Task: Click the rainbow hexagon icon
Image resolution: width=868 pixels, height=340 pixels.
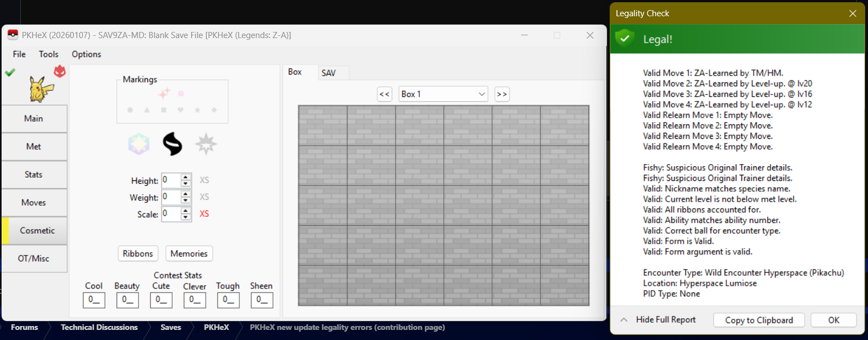Action: 138,145
